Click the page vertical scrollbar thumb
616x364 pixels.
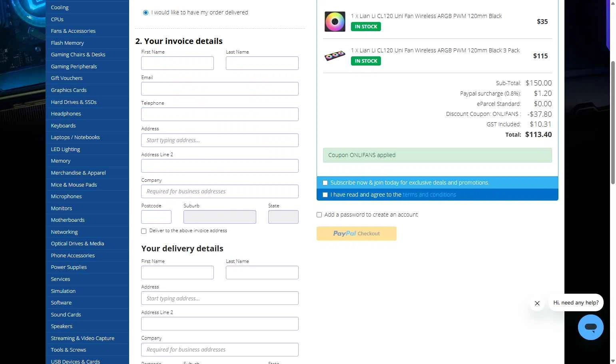[613, 122]
